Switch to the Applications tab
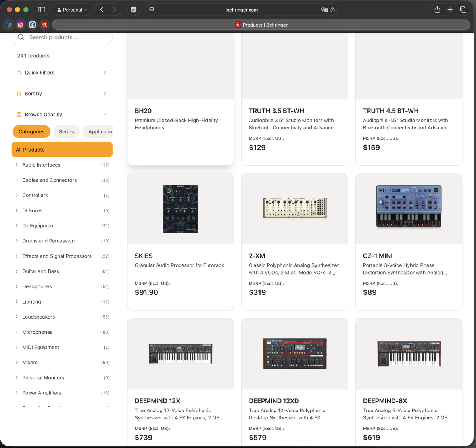The width and height of the screenshot is (476, 448). (x=98, y=132)
